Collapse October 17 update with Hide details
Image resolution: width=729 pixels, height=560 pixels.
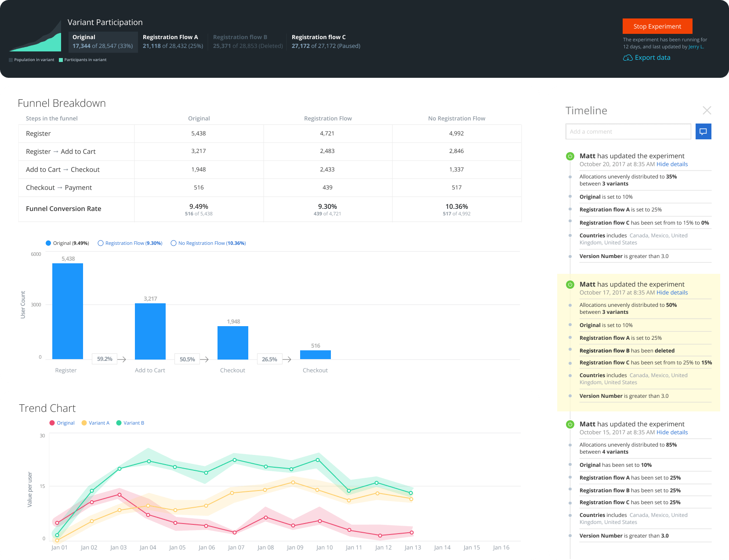click(672, 293)
